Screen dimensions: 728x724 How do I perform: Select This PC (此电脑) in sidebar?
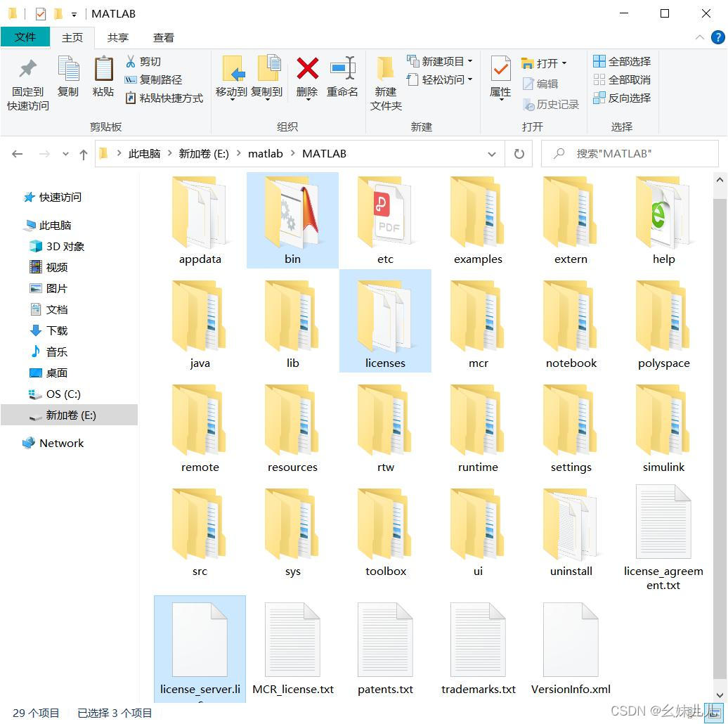48,225
